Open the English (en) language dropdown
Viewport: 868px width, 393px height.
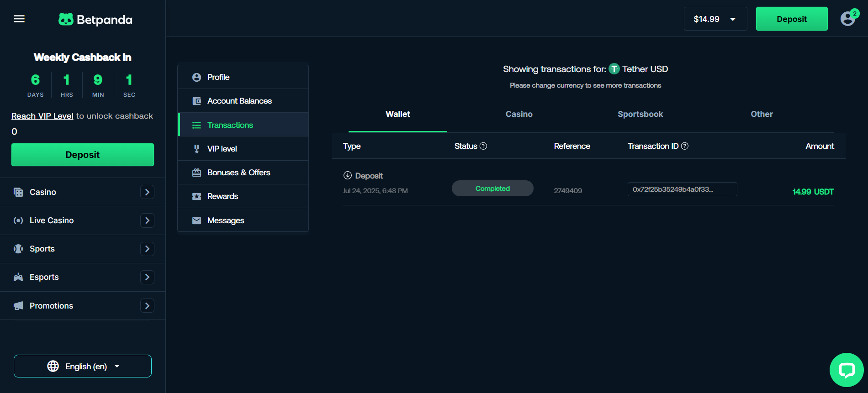click(x=83, y=366)
